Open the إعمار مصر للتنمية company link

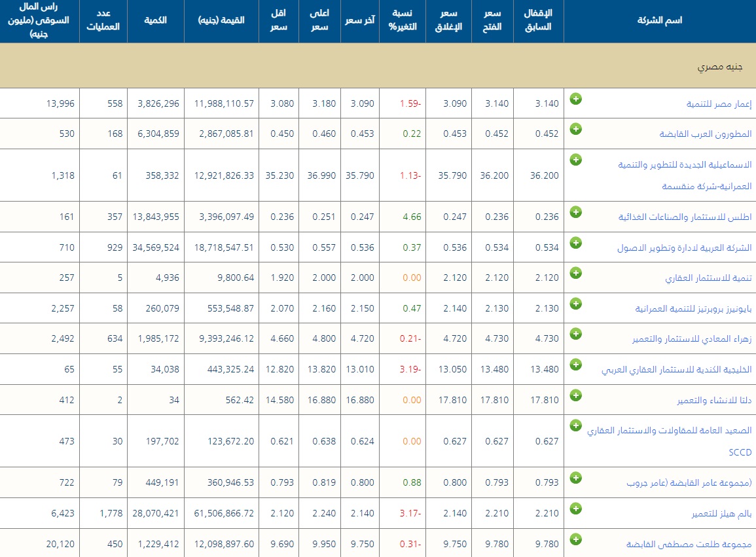click(x=719, y=103)
